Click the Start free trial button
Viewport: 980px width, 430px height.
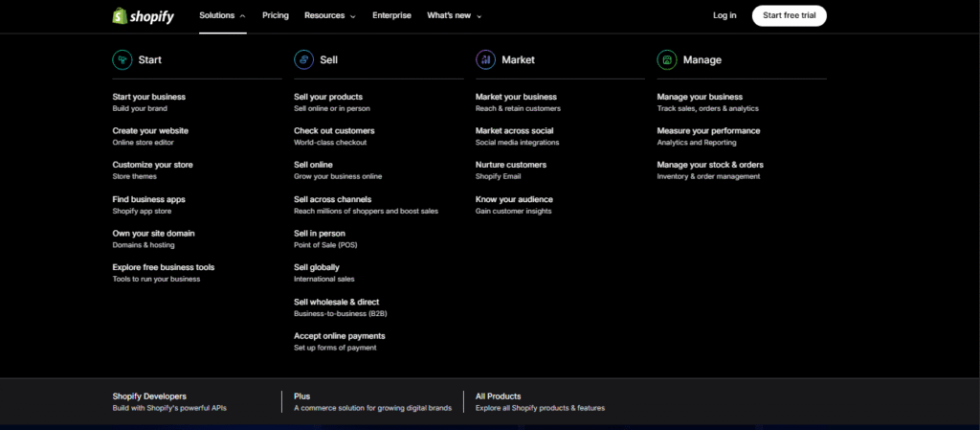pos(790,15)
